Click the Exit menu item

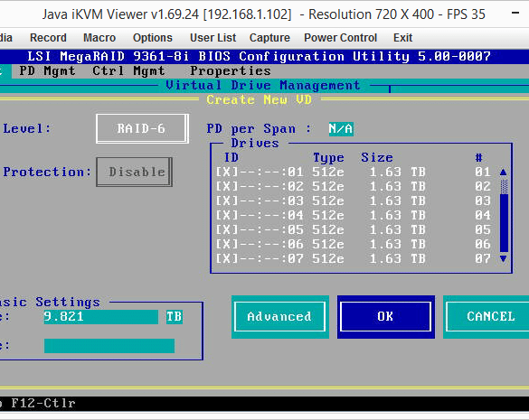tap(402, 38)
